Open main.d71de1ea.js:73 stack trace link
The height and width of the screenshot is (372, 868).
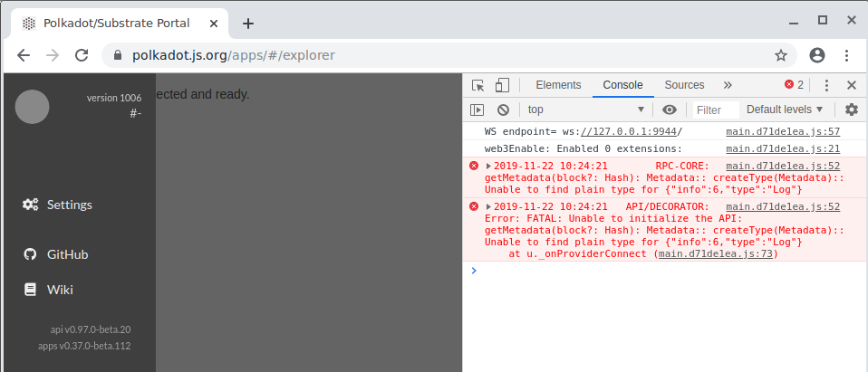[716, 254]
